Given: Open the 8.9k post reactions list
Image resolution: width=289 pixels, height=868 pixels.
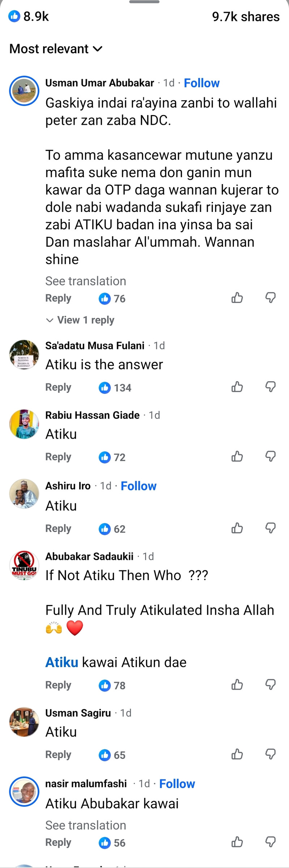Looking at the screenshot, I should pos(29,16).
